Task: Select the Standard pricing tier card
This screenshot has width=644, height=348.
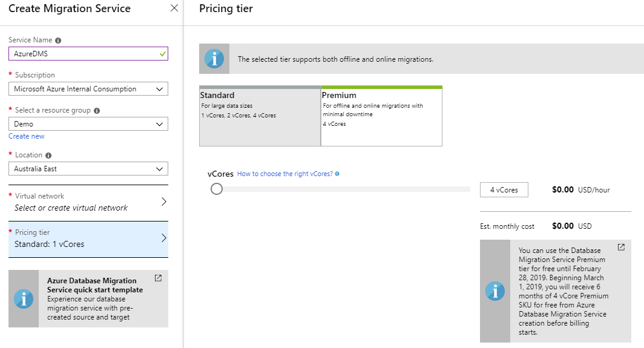Action: pos(260,117)
